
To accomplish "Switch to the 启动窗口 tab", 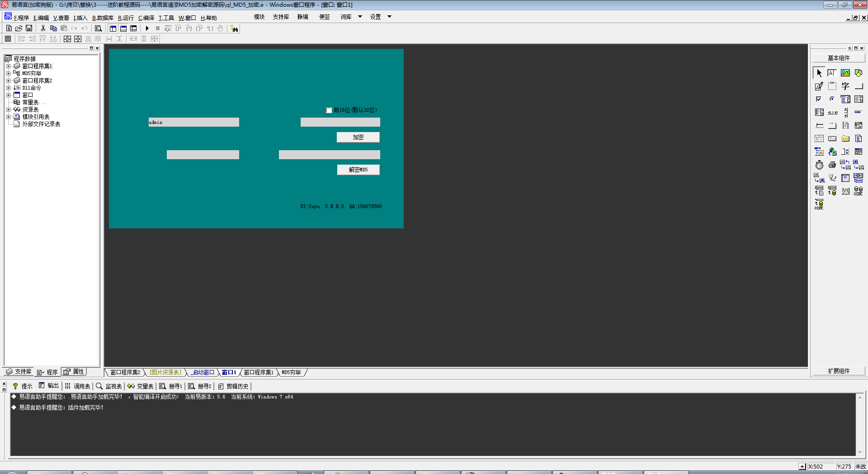I will [x=203, y=372].
